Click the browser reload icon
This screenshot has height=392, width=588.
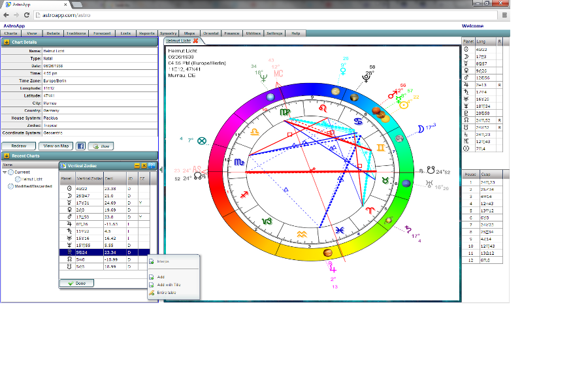[x=27, y=14]
